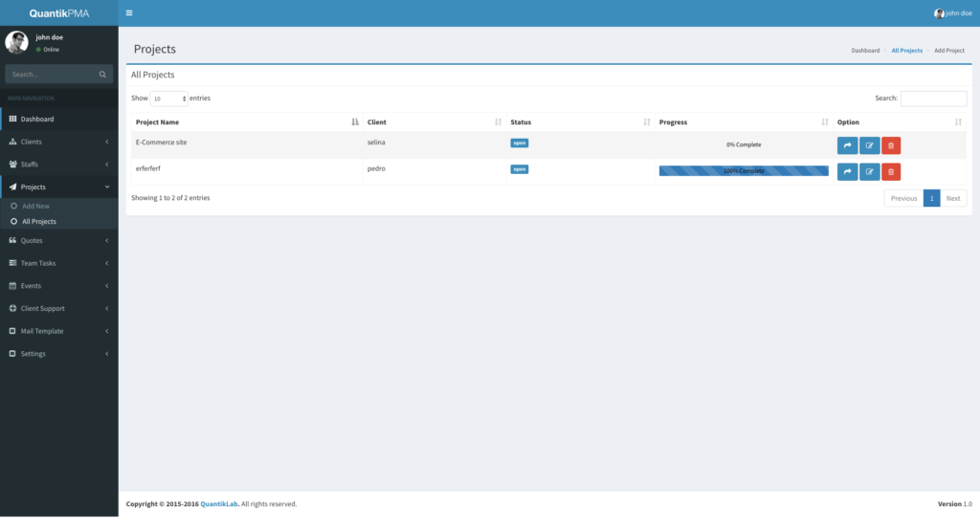The height and width of the screenshot is (530, 980).
Task: Sort table by Option column
Action: [x=900, y=121]
